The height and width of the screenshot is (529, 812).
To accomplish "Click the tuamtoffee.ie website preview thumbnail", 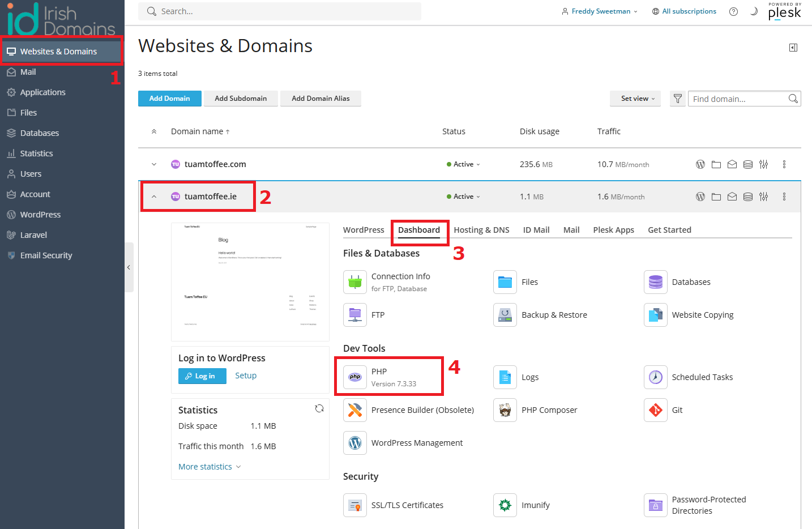I will click(250, 281).
